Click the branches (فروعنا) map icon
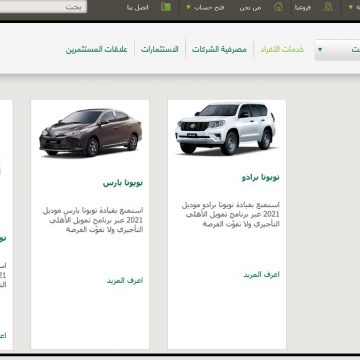 (x=328, y=7)
